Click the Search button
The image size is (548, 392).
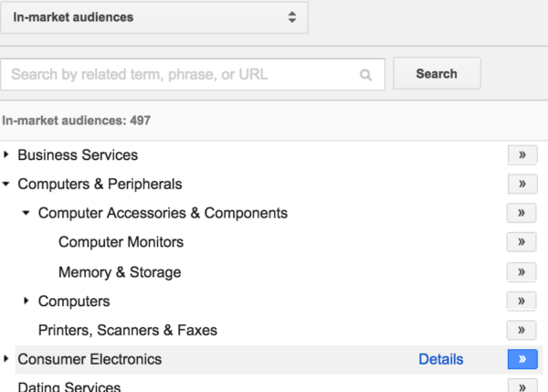[437, 73]
